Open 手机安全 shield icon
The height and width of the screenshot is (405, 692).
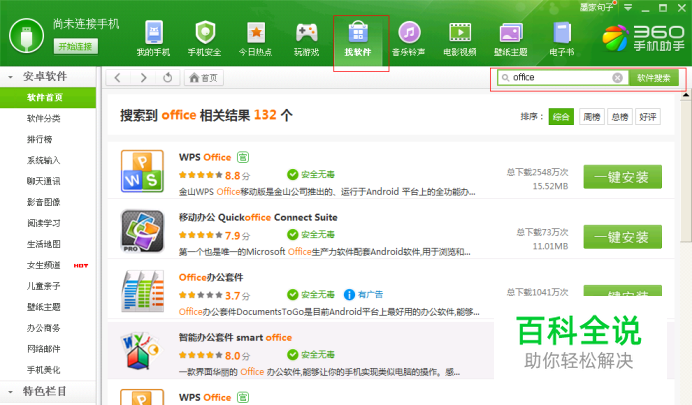tap(205, 33)
